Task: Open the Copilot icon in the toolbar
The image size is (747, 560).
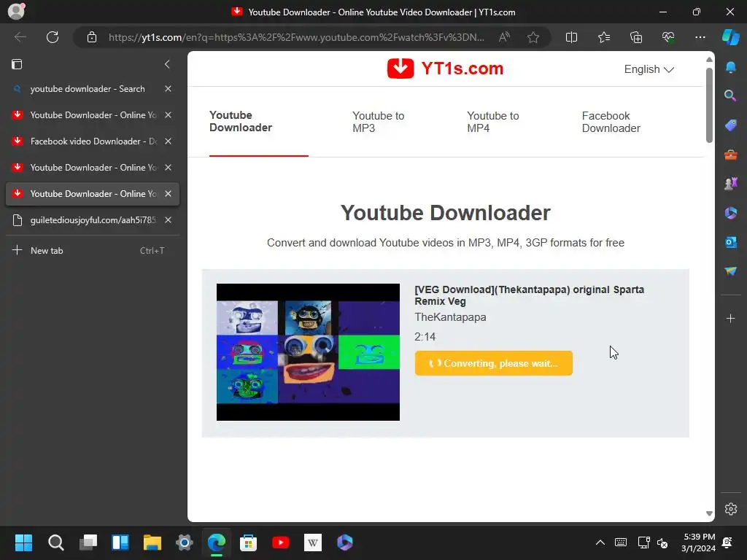Action: [731, 37]
